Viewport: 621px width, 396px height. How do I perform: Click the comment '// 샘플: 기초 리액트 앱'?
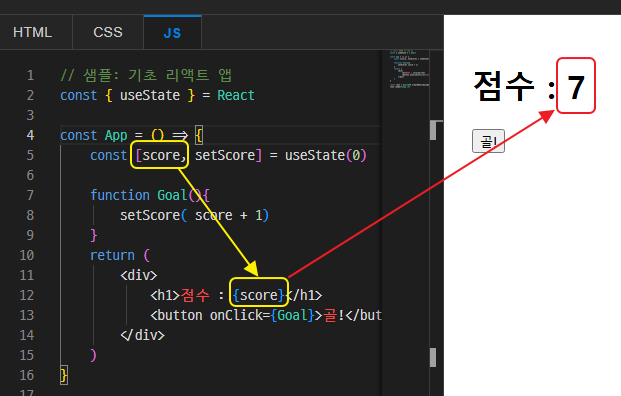point(146,75)
